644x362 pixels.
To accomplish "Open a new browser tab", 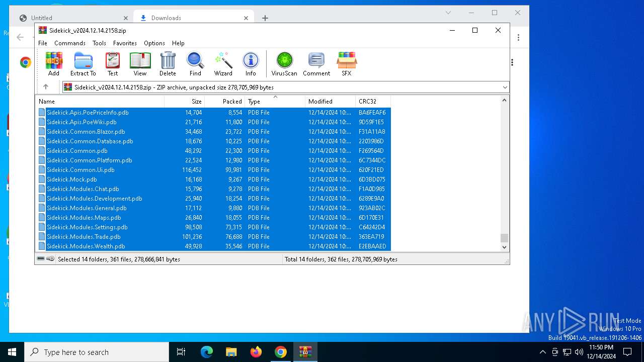I will coord(265,18).
